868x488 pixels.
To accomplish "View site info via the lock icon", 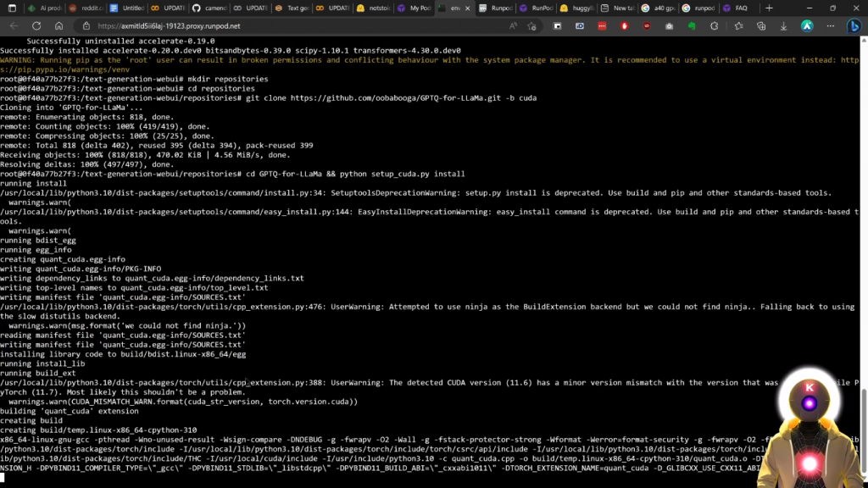I will 86,26.
